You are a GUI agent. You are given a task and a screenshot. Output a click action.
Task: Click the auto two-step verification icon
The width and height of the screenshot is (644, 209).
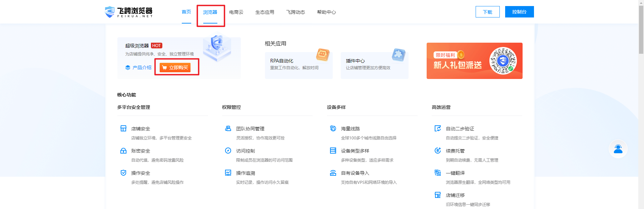click(438, 128)
